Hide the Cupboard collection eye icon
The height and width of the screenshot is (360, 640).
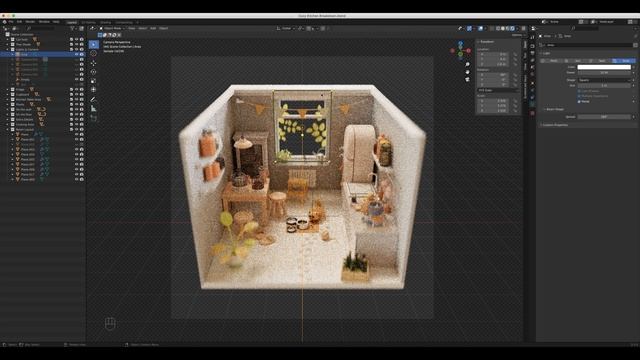click(76, 94)
